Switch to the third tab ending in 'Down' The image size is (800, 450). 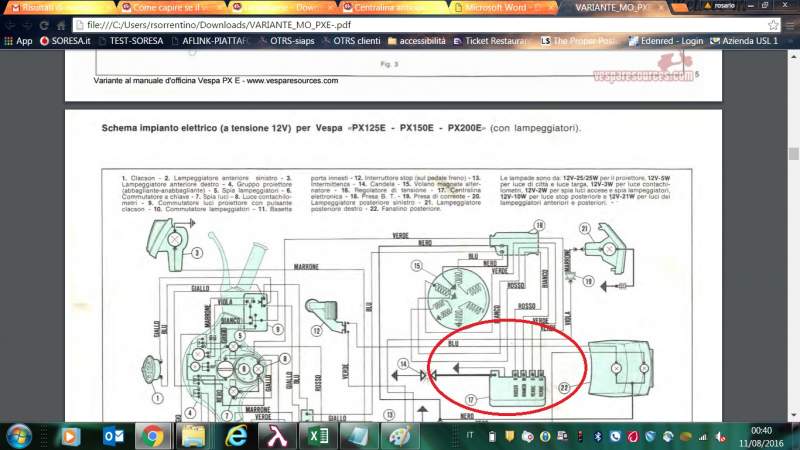(x=283, y=8)
